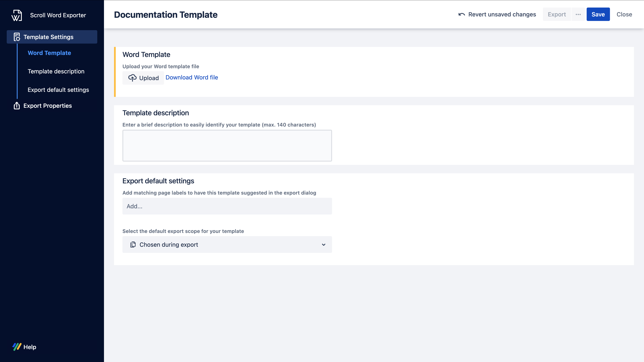Close the template editor
The height and width of the screenshot is (362, 644).
pos(624,14)
